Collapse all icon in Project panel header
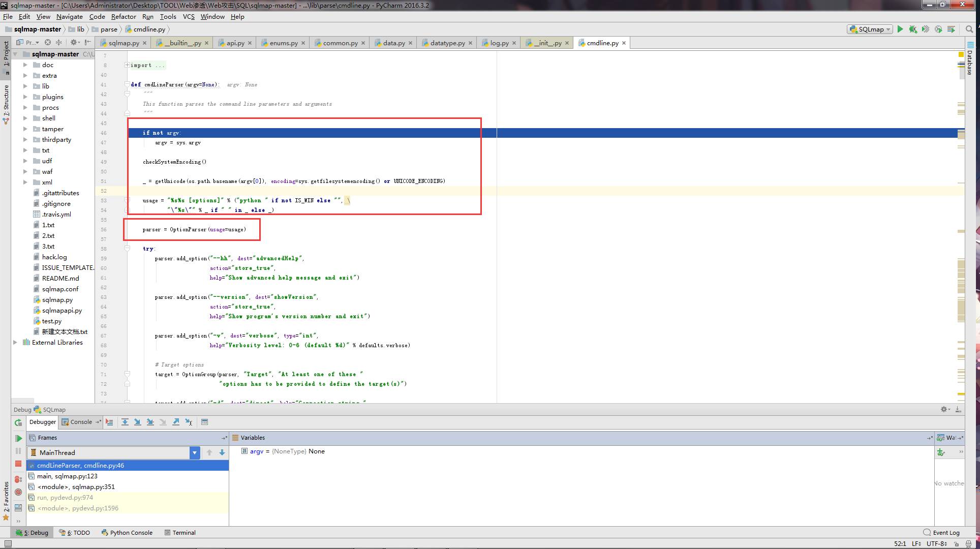 tap(58, 43)
